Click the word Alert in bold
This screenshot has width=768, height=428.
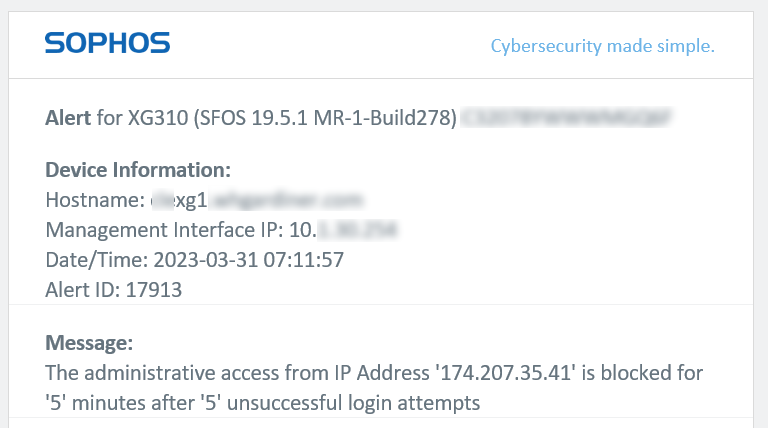(68, 118)
